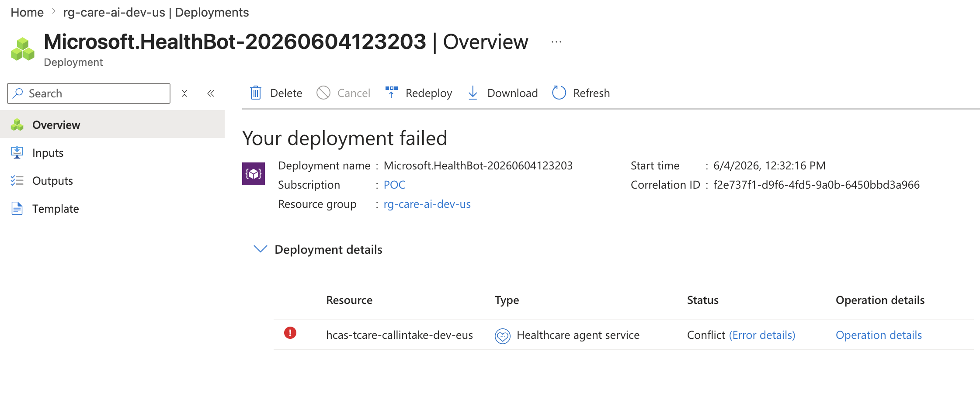Select the hcas-tcare-callintake-dev-eus resource name

pos(400,335)
